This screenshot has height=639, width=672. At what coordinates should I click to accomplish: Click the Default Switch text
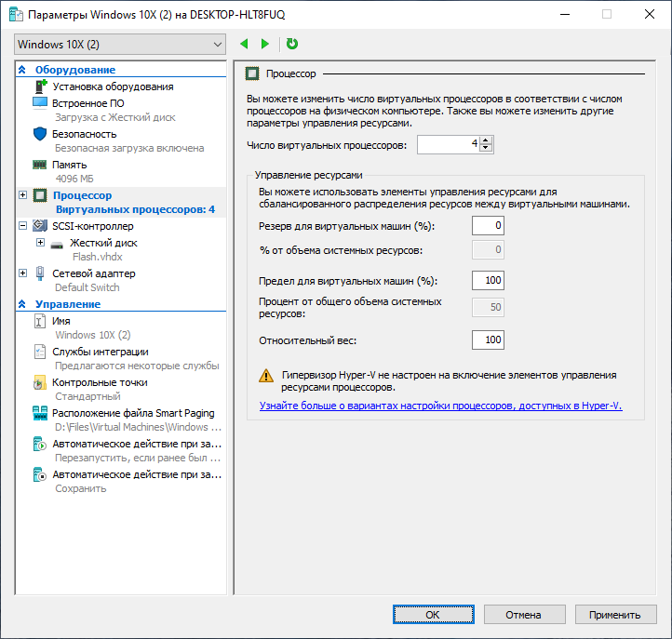click(87, 287)
